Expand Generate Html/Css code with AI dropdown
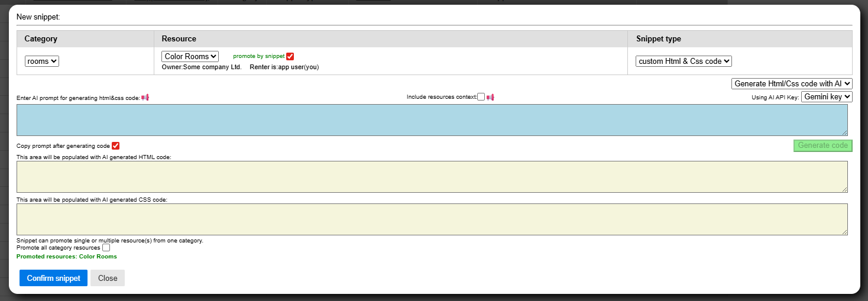This screenshot has width=868, height=301. (792, 84)
